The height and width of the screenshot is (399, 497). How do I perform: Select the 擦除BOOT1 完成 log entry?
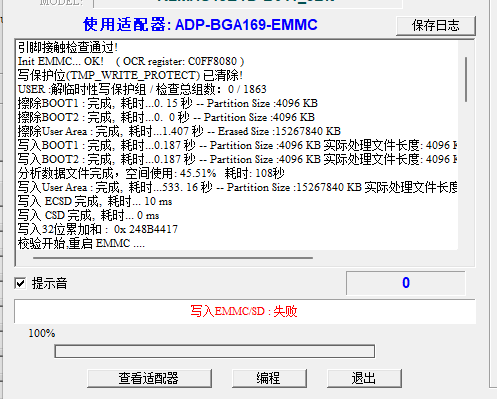point(168,103)
